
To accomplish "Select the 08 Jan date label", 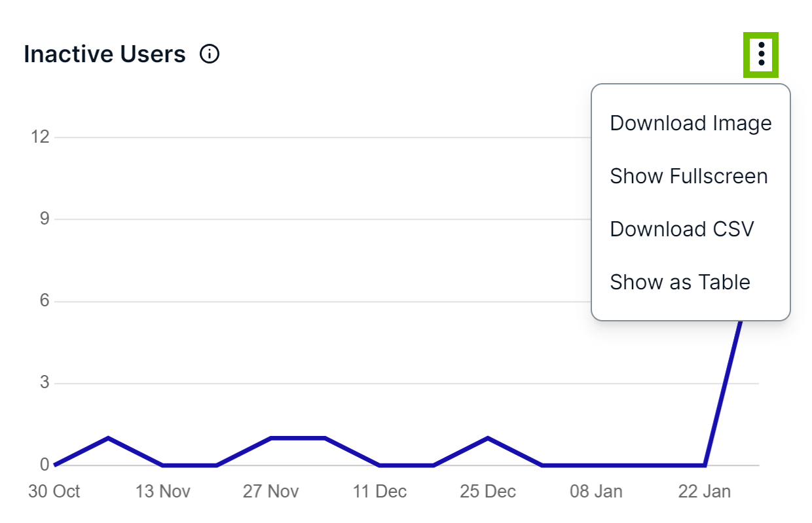I will click(596, 492).
